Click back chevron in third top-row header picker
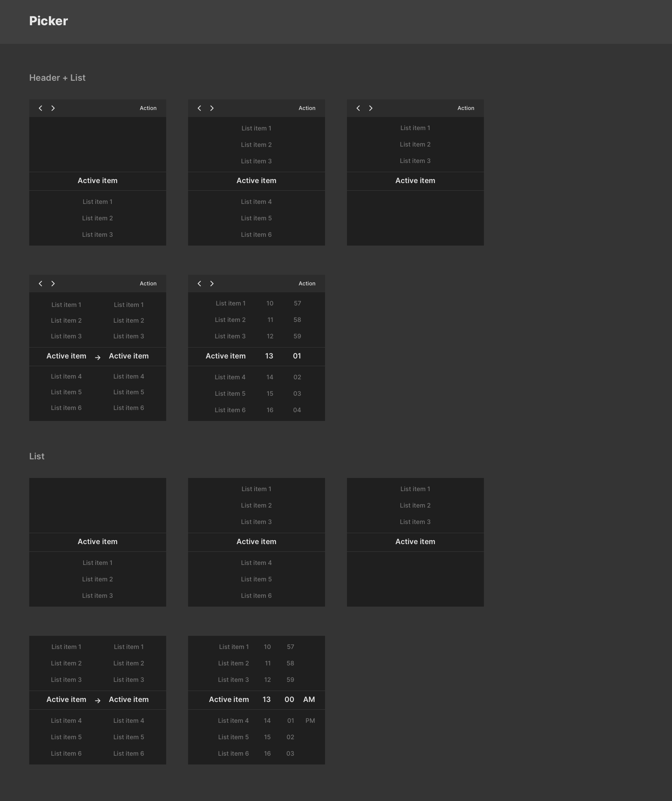 pyautogui.click(x=358, y=108)
